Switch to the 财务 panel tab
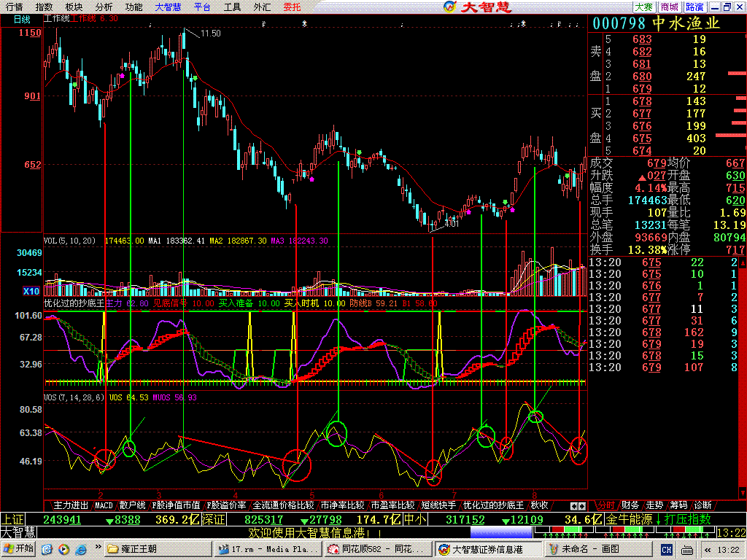This screenshot has height=560, width=747. coord(630,505)
